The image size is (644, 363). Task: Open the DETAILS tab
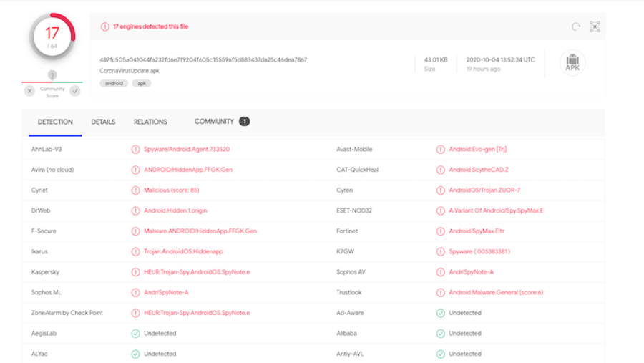103,122
